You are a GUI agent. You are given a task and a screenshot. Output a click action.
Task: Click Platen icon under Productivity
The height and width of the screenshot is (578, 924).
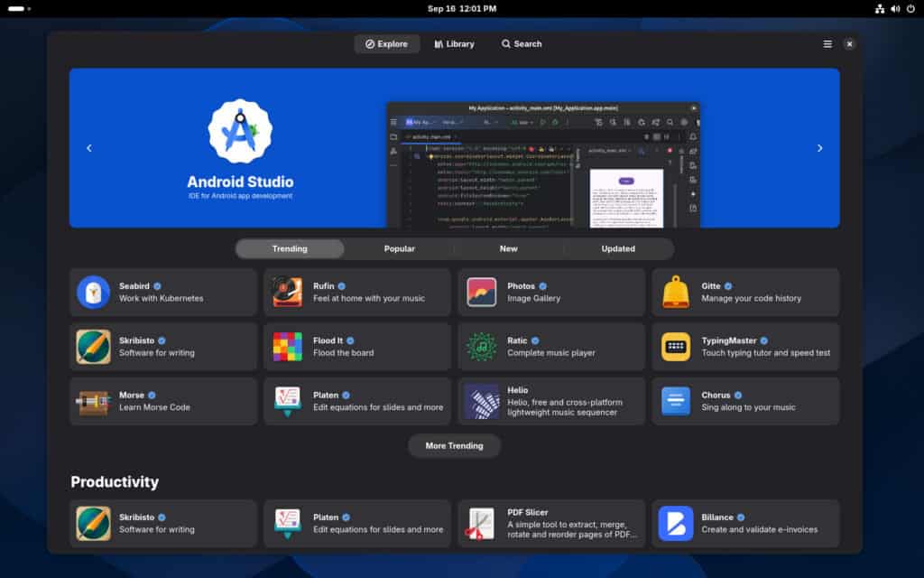[288, 523]
